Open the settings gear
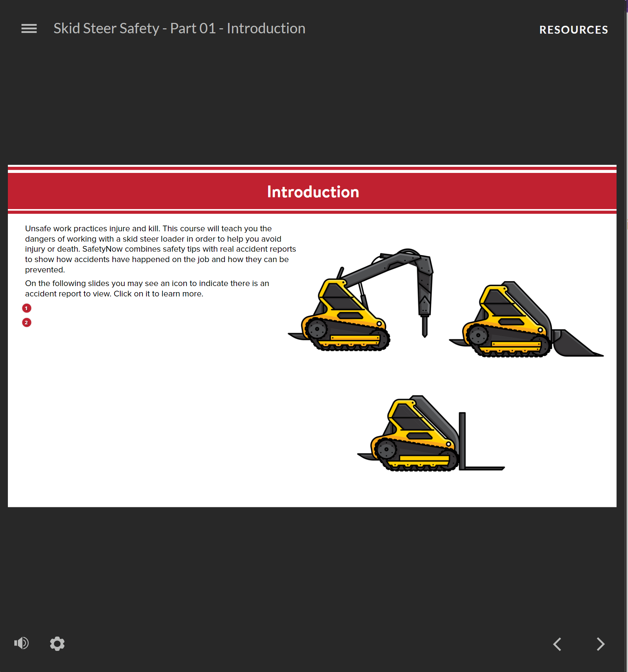The image size is (628, 672). click(57, 644)
